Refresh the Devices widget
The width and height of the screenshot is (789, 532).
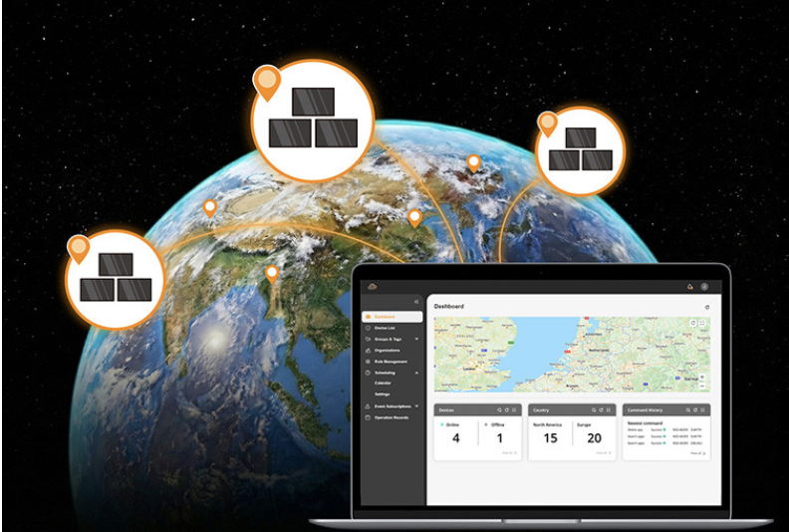pos(507,410)
